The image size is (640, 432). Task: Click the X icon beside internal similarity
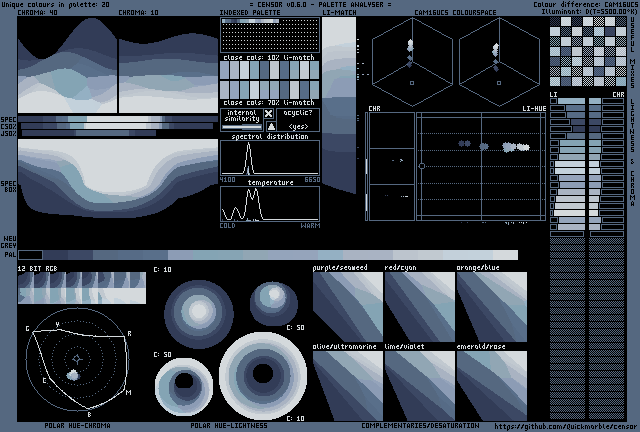point(269,115)
